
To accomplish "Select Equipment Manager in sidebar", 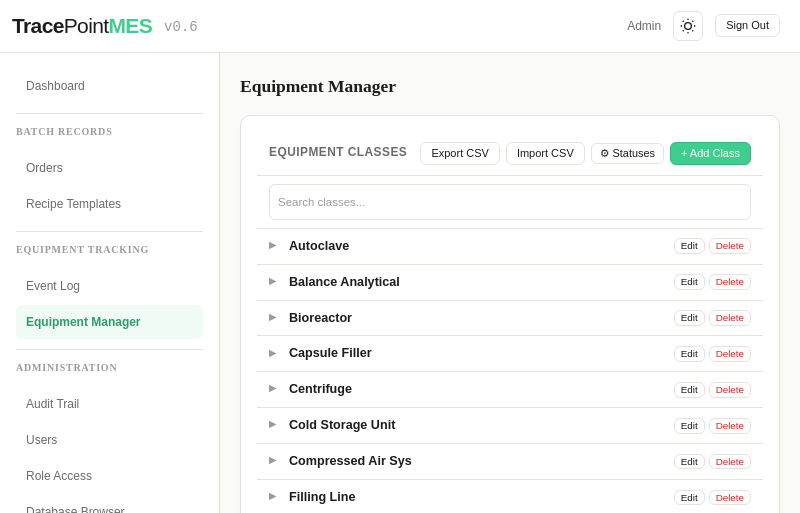I will 109,322.
